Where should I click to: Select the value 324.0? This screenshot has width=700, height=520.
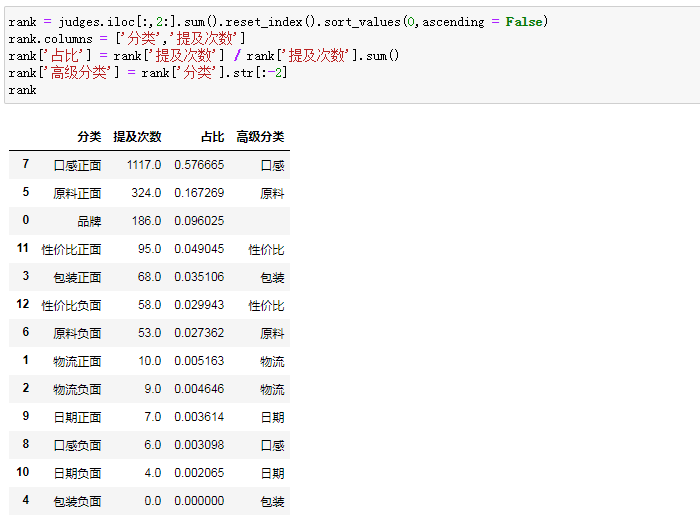[146, 193]
